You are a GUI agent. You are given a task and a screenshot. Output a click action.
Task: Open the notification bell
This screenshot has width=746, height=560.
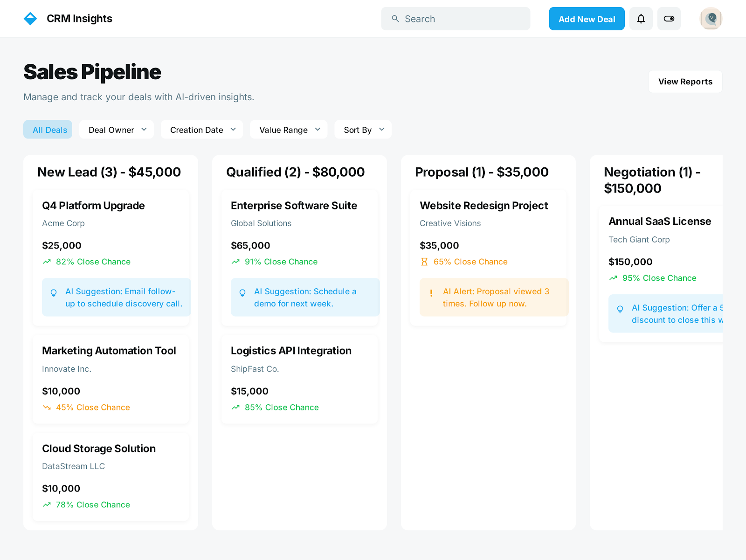coord(641,18)
